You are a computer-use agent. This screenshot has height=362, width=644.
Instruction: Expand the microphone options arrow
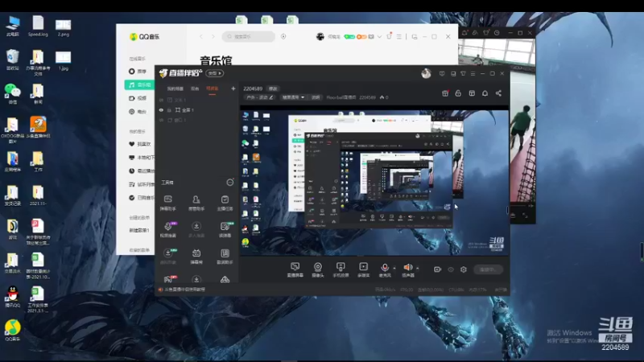pyautogui.click(x=394, y=269)
